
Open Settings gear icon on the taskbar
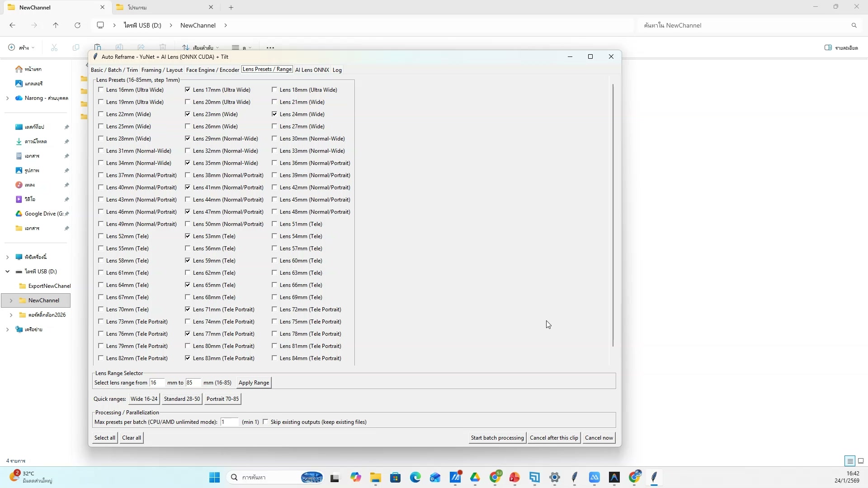[555, 478]
